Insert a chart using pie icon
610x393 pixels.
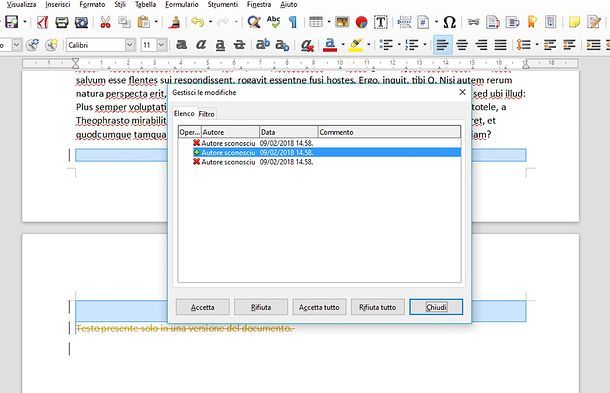pos(361,22)
